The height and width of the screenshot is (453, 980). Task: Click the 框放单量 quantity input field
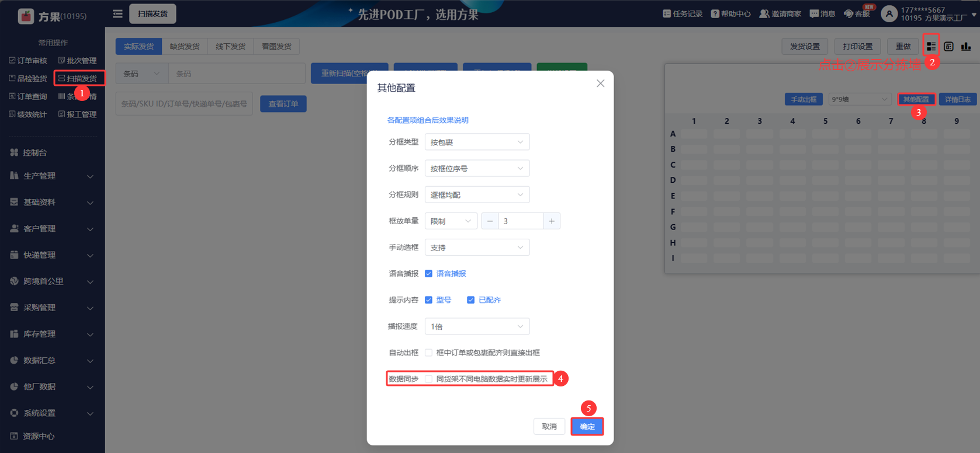click(521, 221)
